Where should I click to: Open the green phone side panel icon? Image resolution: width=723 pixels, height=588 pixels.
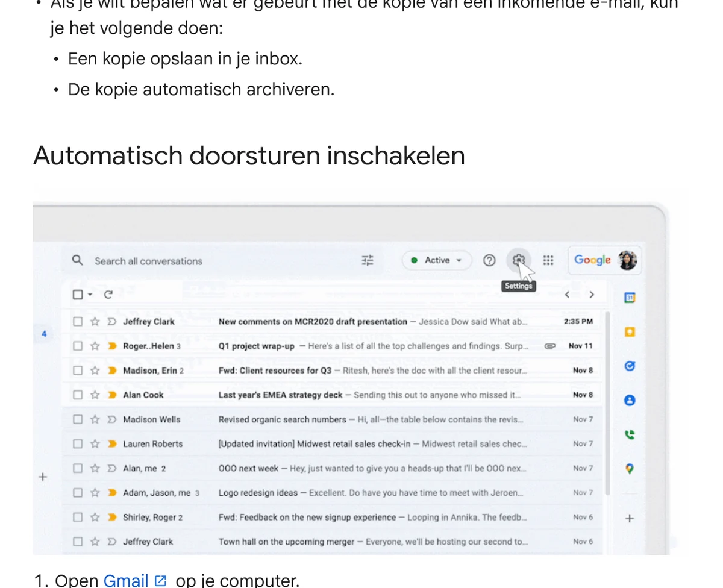[x=630, y=434]
